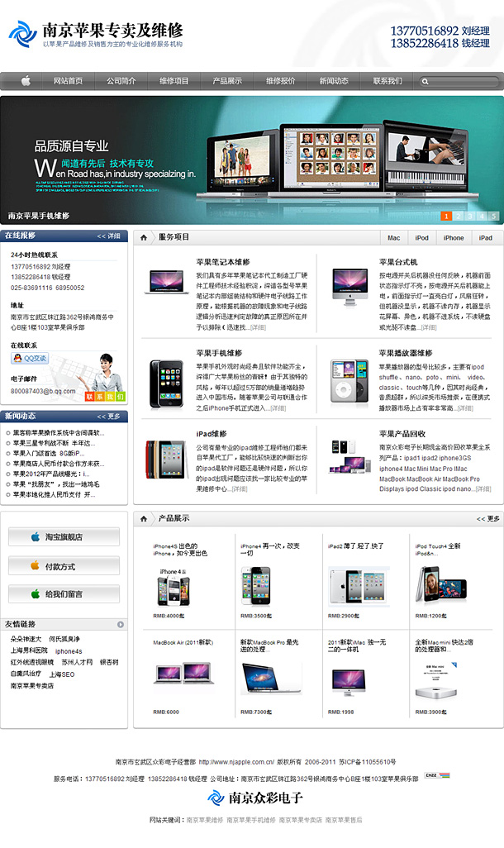Open the 上海男科医院 friend link
Screen dimensions: 504x848
click(29, 650)
